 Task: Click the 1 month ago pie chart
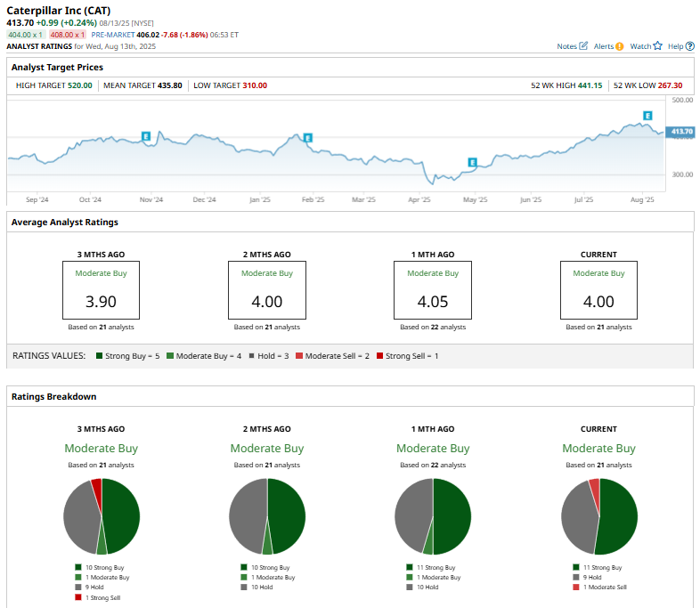click(433, 516)
